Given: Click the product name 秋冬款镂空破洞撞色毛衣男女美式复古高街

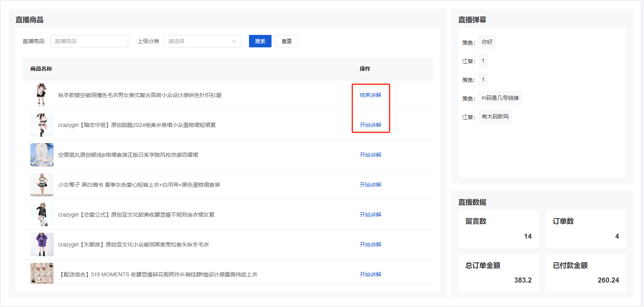Looking at the screenshot, I should (x=140, y=95).
